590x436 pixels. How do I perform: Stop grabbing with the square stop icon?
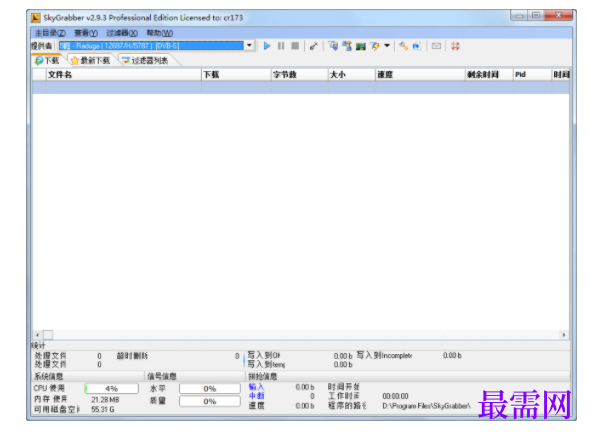click(295, 46)
